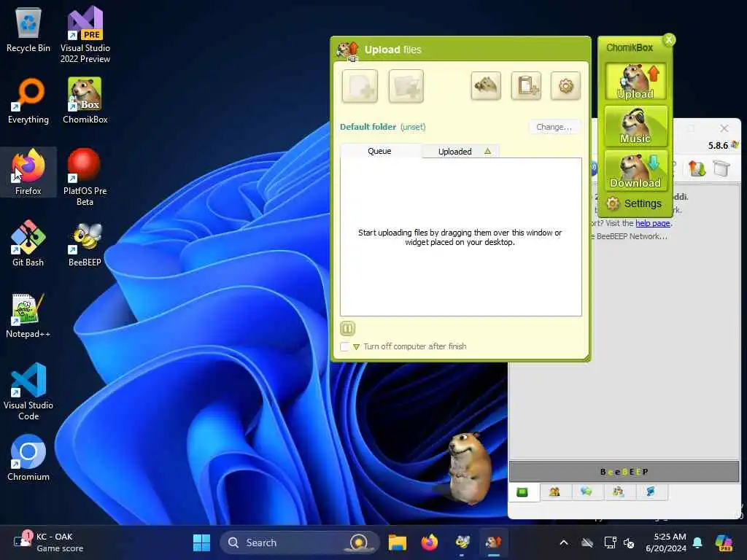747x560 pixels.
Task: Click the taskbar Search box
Action: (299, 542)
